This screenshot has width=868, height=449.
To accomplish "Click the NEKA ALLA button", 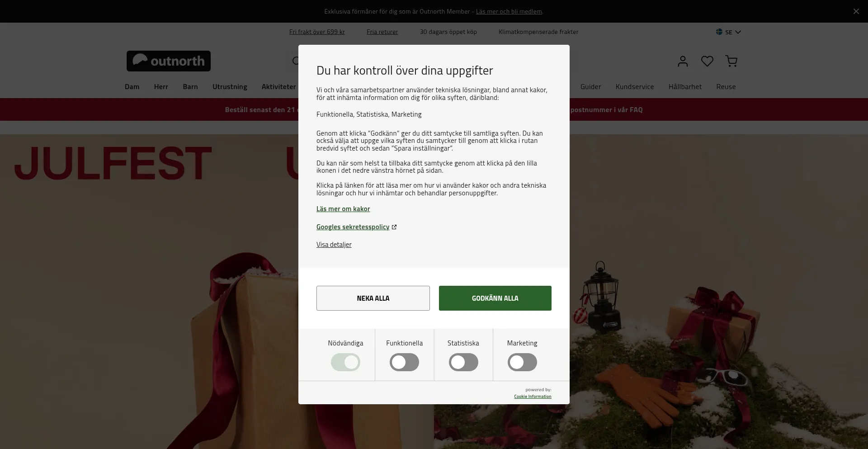I will [373, 298].
